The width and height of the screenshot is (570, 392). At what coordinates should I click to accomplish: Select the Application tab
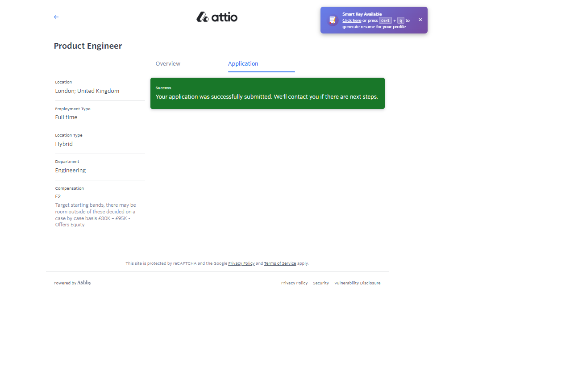tap(243, 64)
